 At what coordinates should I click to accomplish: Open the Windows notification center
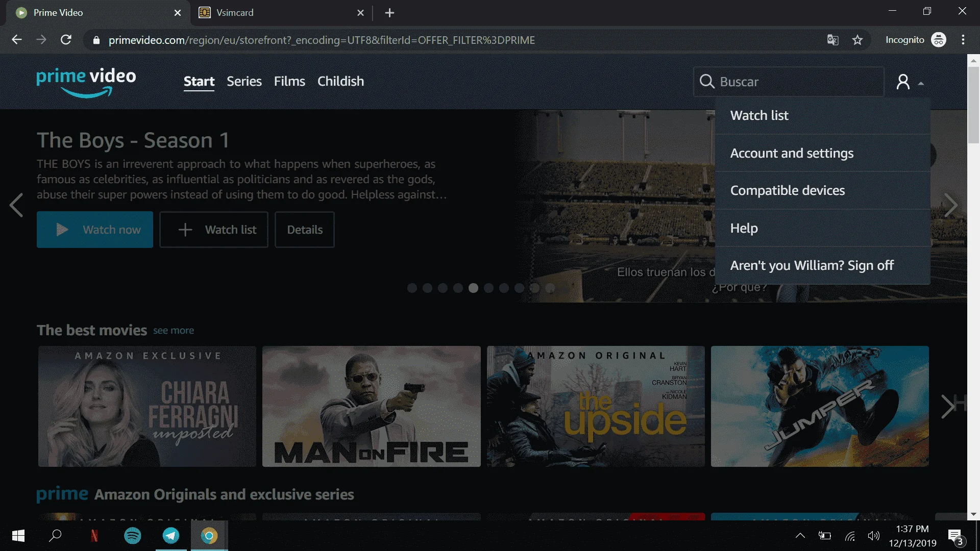pos(956,536)
